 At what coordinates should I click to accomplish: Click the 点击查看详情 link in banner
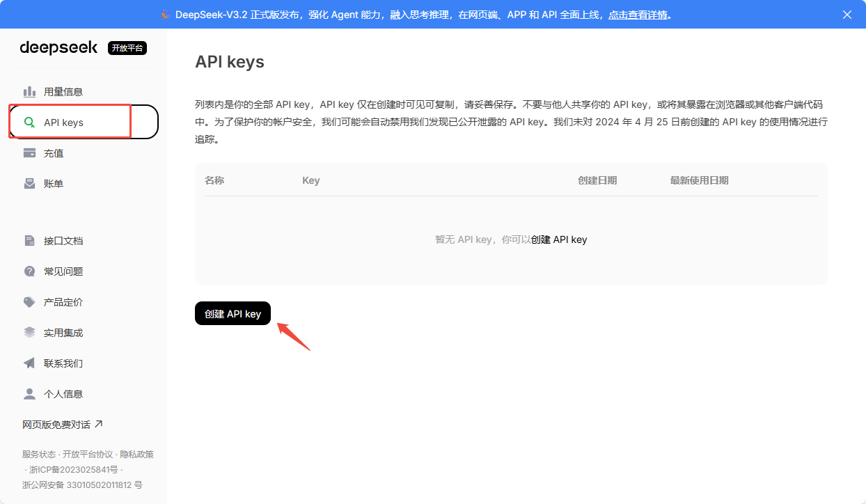pos(638,15)
